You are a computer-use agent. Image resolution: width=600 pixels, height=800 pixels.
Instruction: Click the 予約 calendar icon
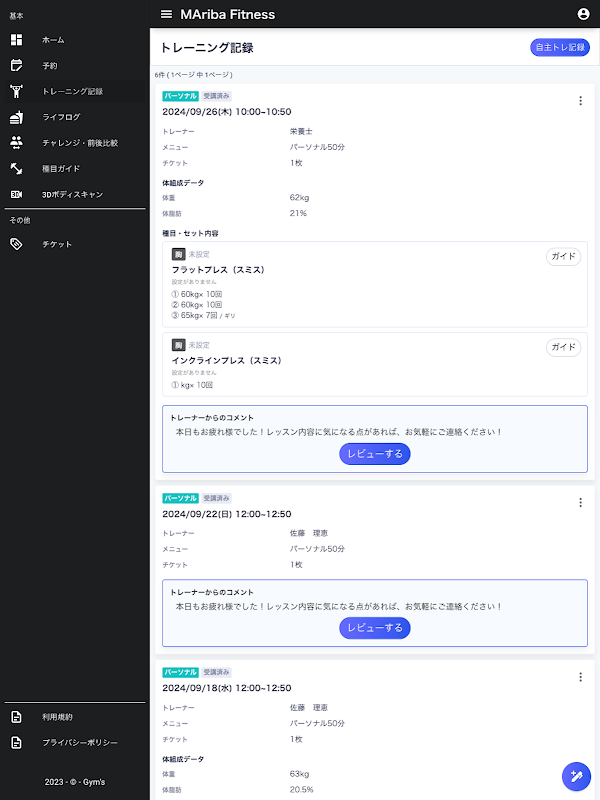click(16, 65)
